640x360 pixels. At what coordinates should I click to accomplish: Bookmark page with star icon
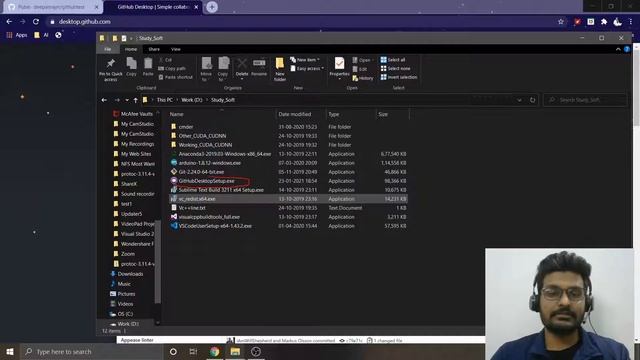click(560, 22)
